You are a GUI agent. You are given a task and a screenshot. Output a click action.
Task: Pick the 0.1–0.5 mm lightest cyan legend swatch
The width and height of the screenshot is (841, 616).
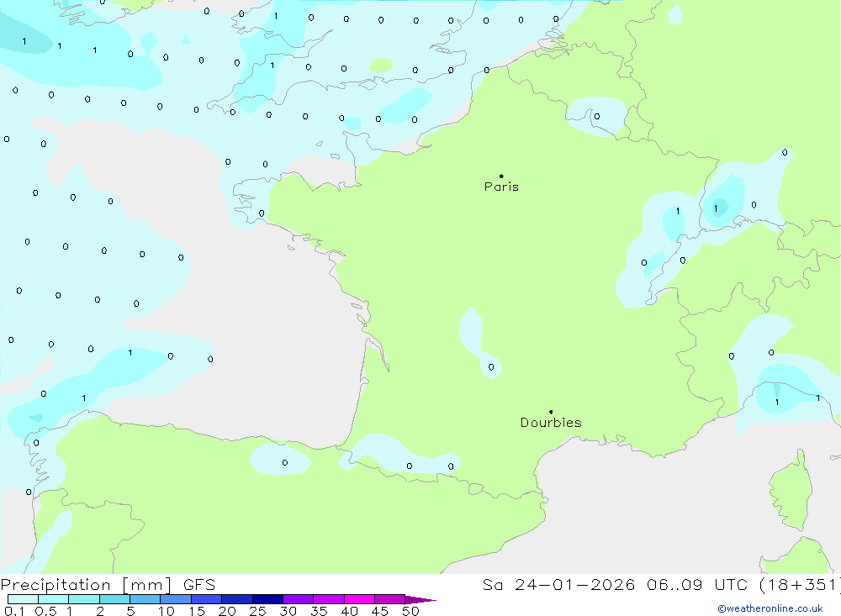click(23, 599)
